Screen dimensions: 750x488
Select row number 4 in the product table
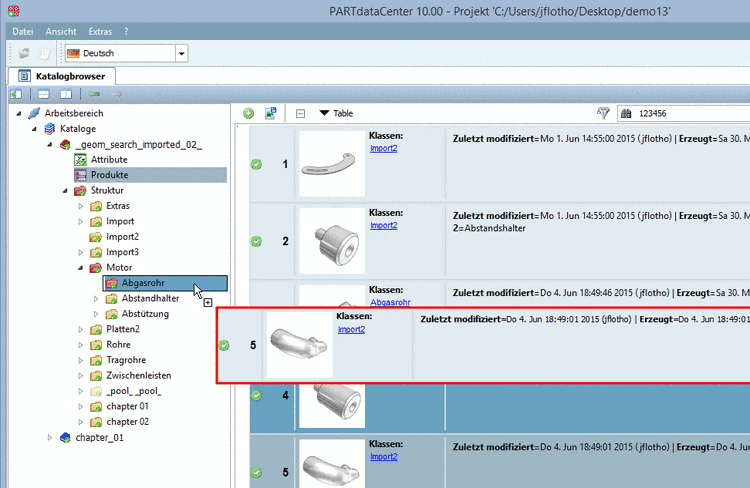286,396
